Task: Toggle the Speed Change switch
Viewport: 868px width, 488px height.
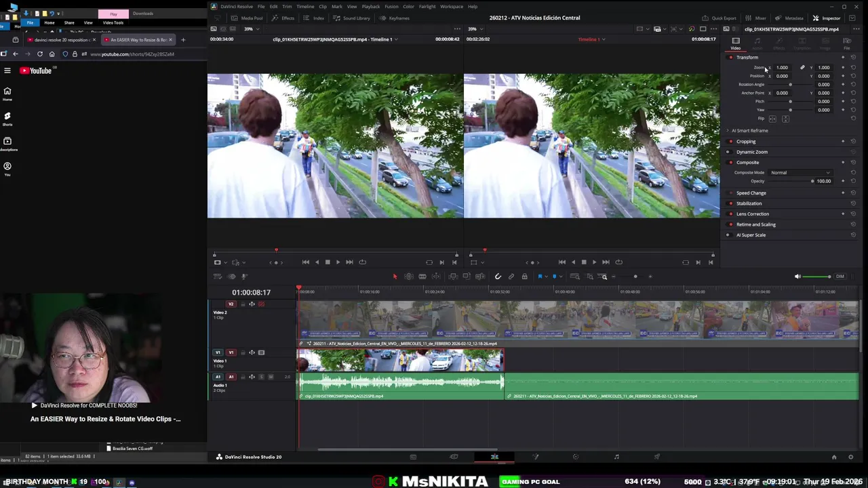Action: coord(730,193)
